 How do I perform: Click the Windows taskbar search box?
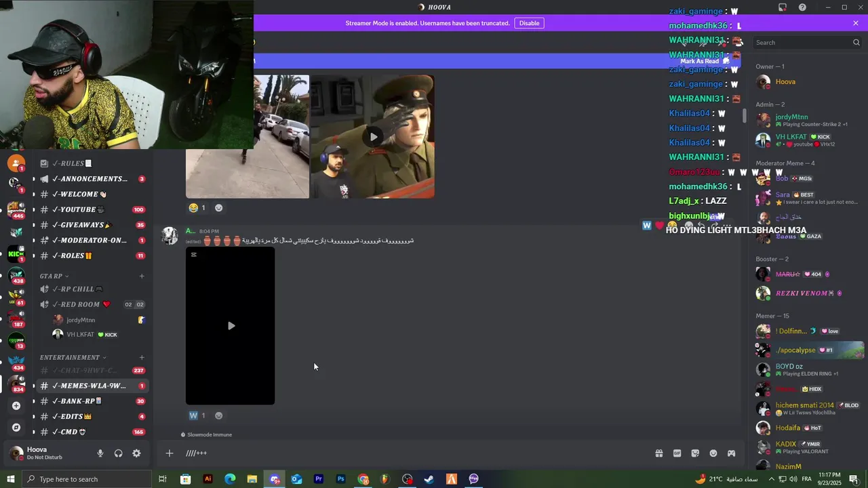coord(87,479)
